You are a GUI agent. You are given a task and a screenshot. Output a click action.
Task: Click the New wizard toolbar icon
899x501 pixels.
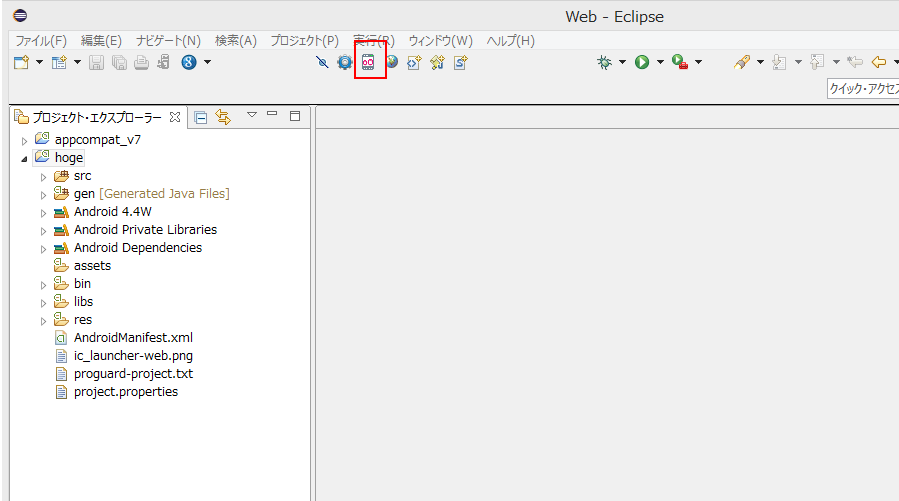coord(21,62)
